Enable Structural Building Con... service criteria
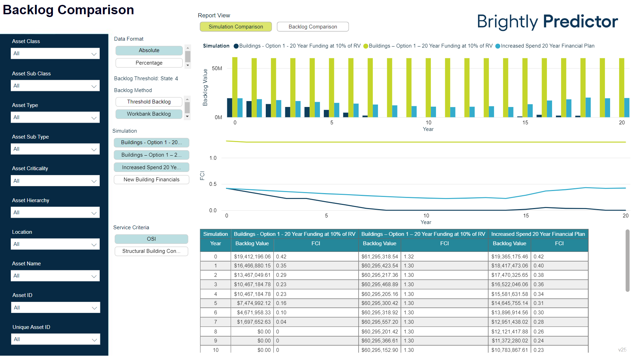 [x=151, y=251]
